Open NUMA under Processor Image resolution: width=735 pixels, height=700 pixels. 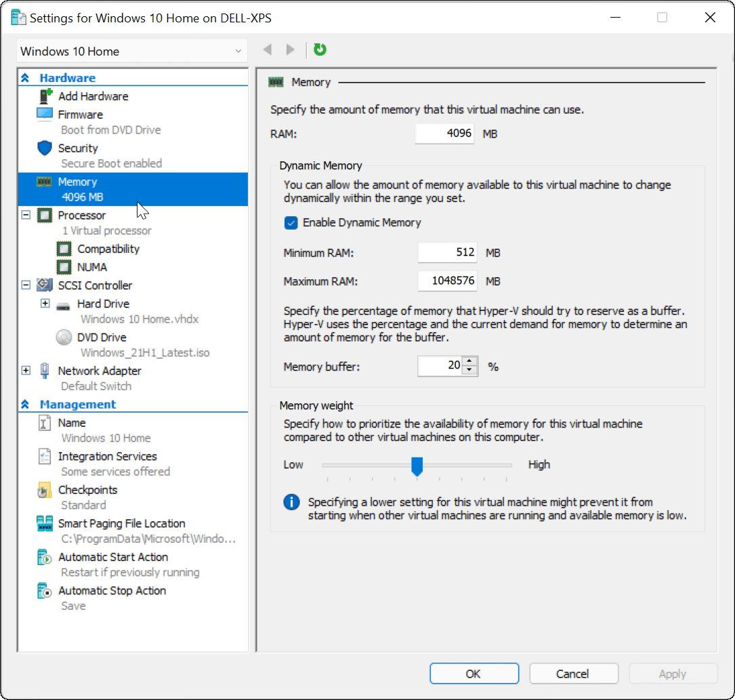click(x=92, y=267)
